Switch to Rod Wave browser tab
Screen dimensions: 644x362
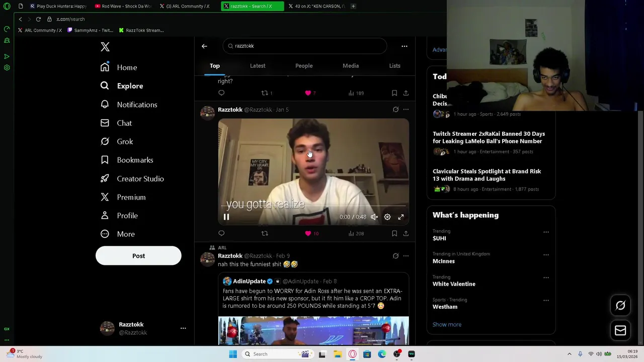tap(123, 6)
